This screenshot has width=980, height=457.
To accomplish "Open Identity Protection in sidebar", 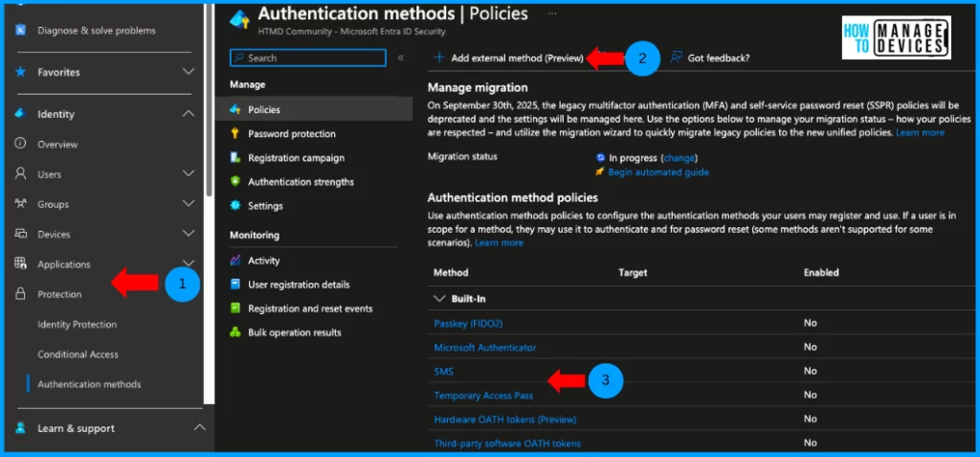I will (x=77, y=324).
